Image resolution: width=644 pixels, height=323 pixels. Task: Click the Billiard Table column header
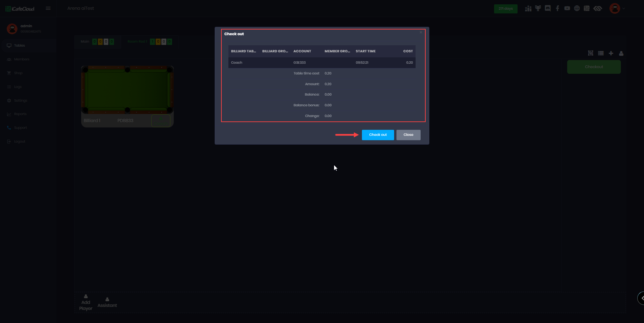coord(244,51)
